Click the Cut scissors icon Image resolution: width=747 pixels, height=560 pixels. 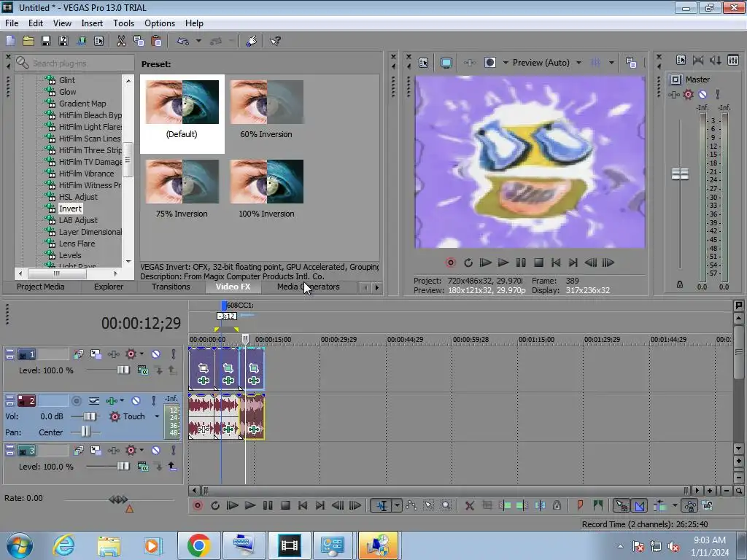[x=122, y=41]
